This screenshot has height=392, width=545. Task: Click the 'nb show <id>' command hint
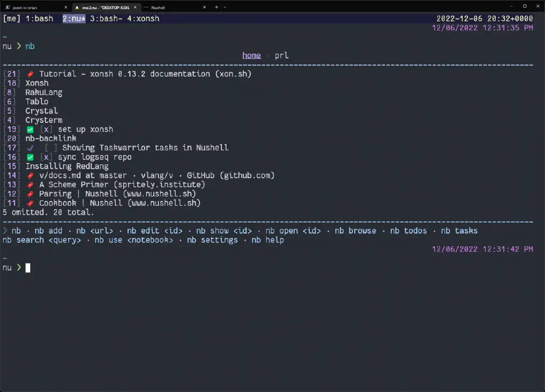(224, 231)
